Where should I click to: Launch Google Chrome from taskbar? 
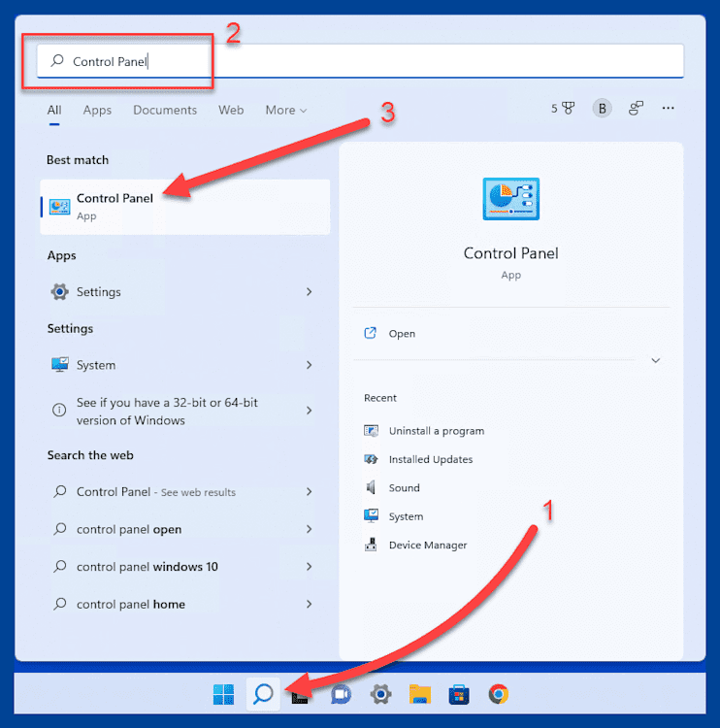point(499,695)
